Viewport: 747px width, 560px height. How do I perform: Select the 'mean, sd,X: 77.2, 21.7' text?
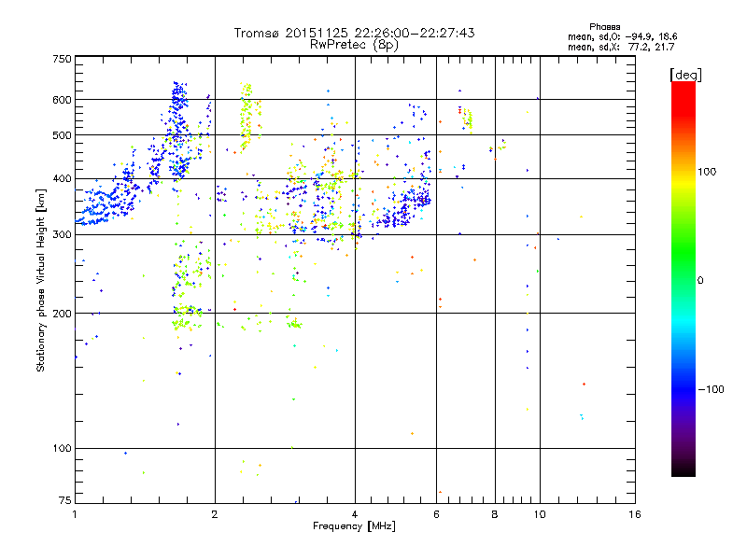(621, 47)
